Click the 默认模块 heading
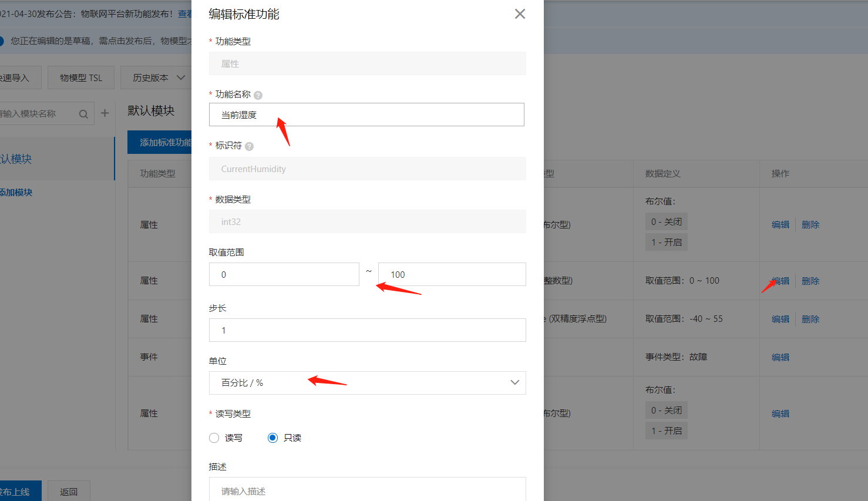The width and height of the screenshot is (868, 501). coord(151,110)
